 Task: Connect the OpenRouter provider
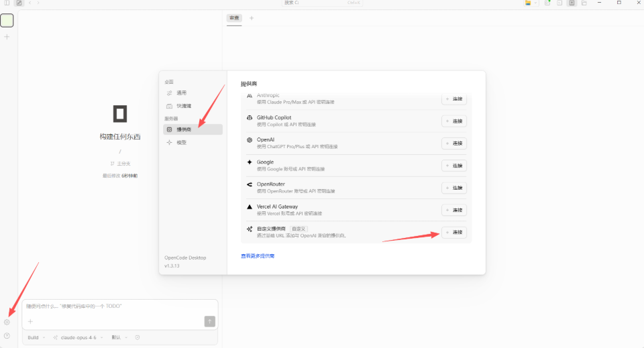[454, 188]
